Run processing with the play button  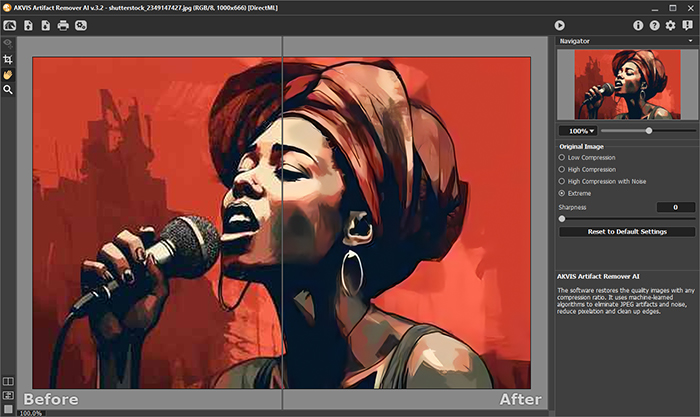[560, 25]
